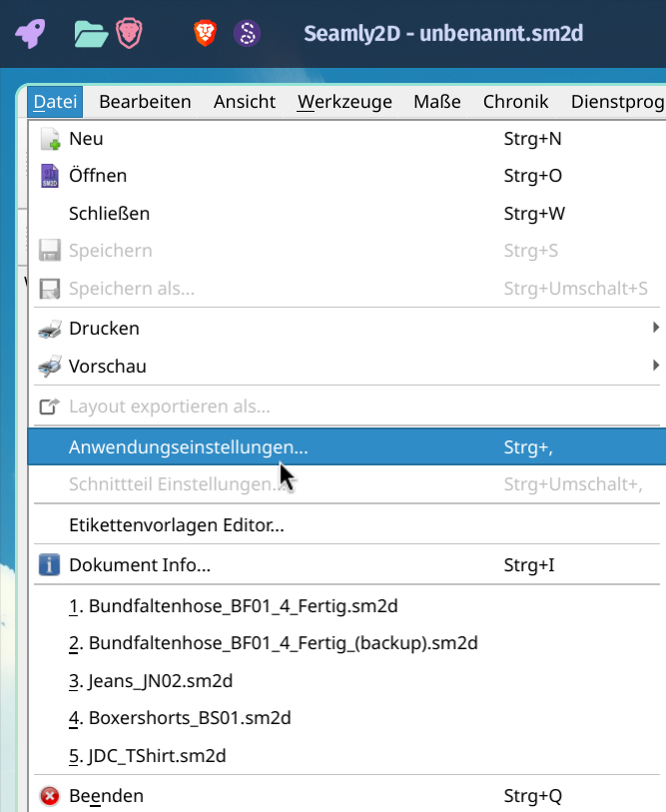The width and height of the screenshot is (666, 812).
Task: Click the Drucken printer icon
Action: click(x=49, y=329)
